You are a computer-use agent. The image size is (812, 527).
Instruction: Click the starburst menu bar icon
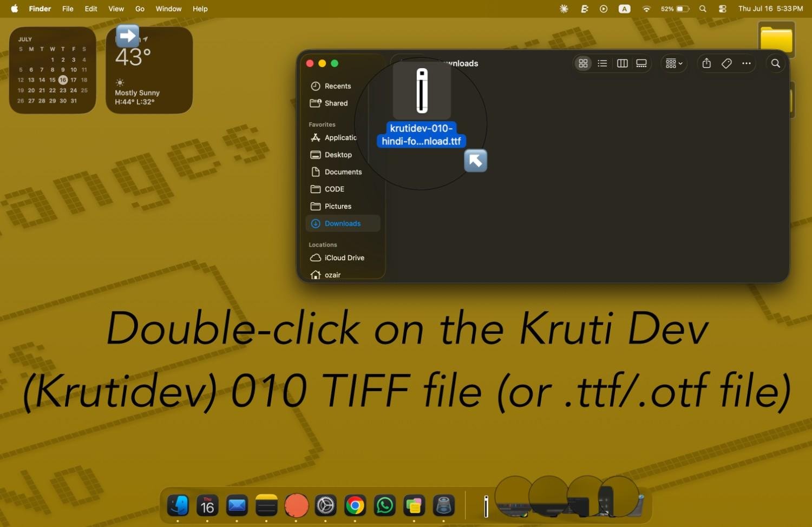point(564,9)
